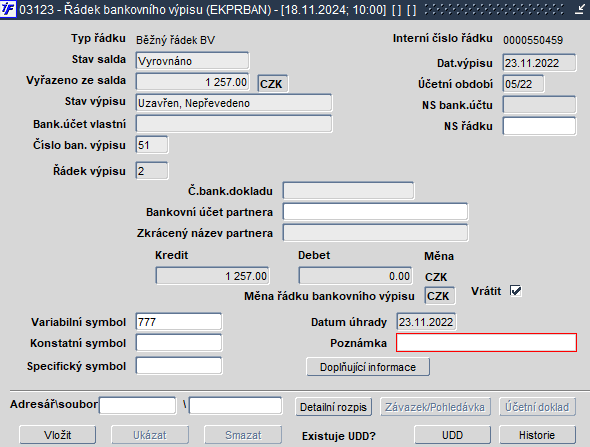The width and height of the screenshot is (590, 447).
Task: Click the Řádek výpisu field
Action: [152, 171]
